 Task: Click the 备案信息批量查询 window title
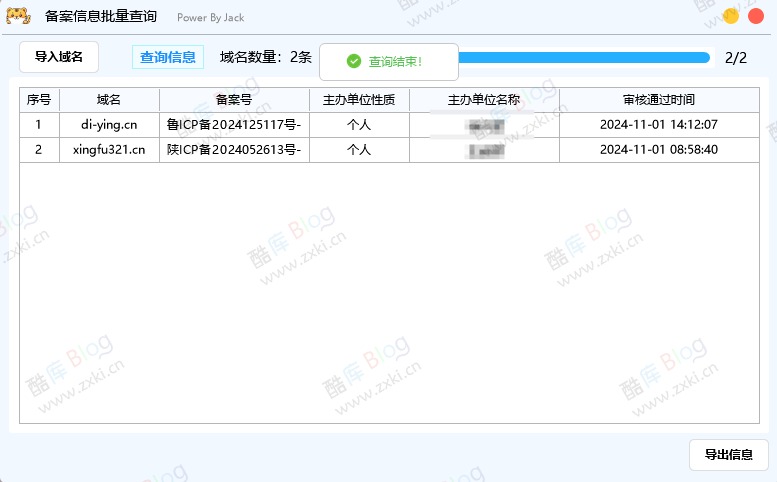click(x=101, y=16)
